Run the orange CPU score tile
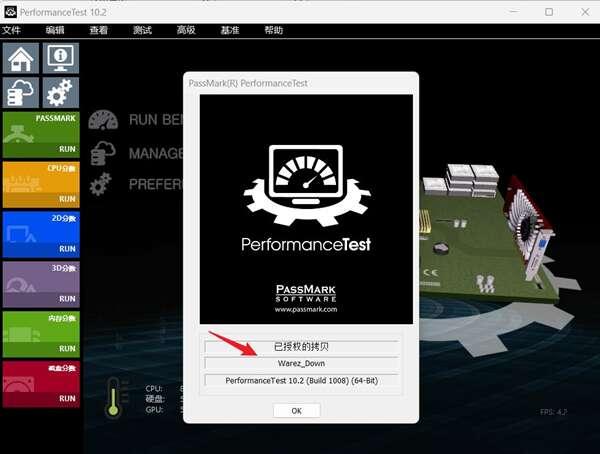 click(41, 185)
